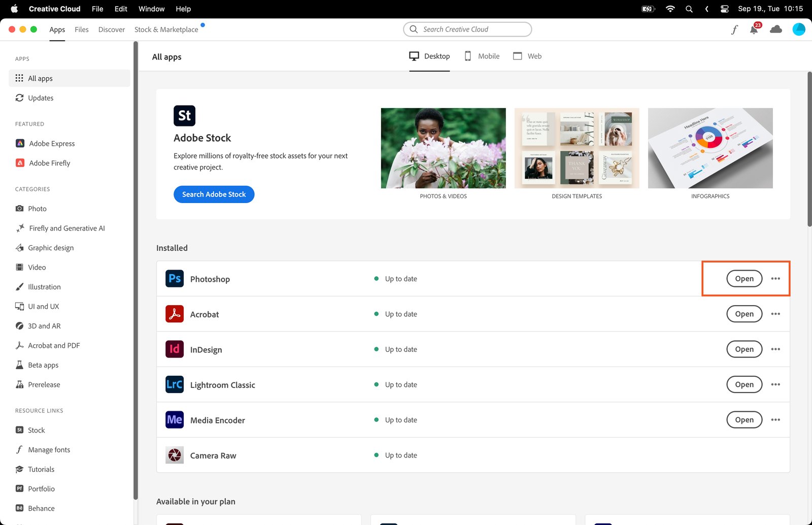Open the InDesign more options menu
The image size is (812, 525).
click(x=775, y=349)
